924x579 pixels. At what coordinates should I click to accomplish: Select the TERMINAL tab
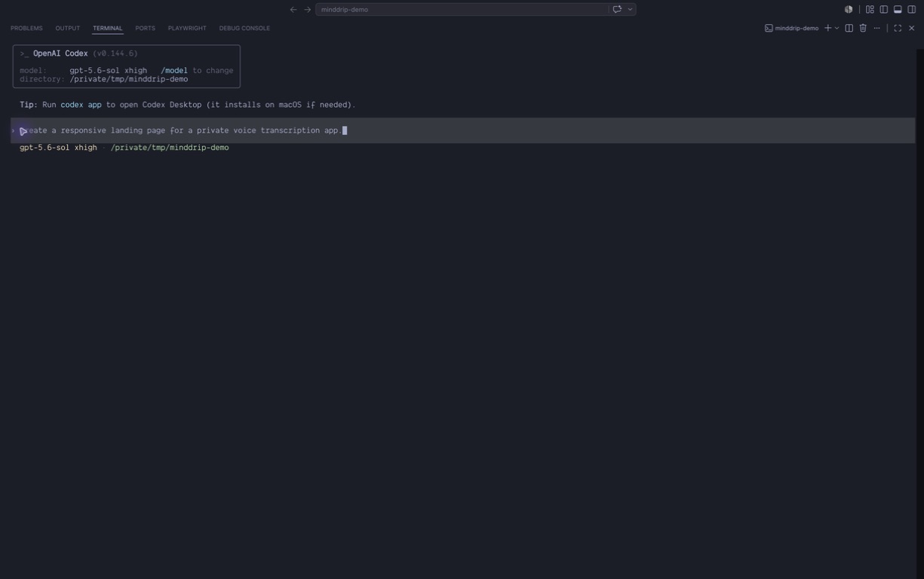[108, 28]
